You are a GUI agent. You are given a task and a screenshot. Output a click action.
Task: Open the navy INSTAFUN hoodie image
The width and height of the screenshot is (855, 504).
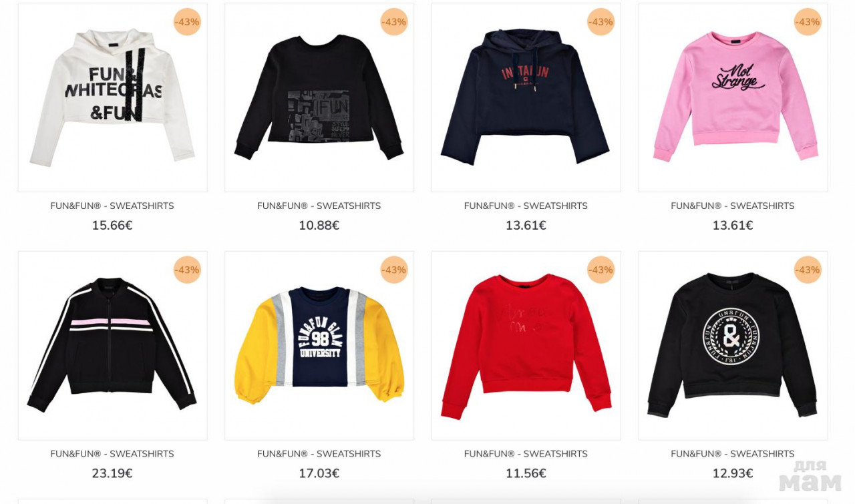[x=526, y=97]
